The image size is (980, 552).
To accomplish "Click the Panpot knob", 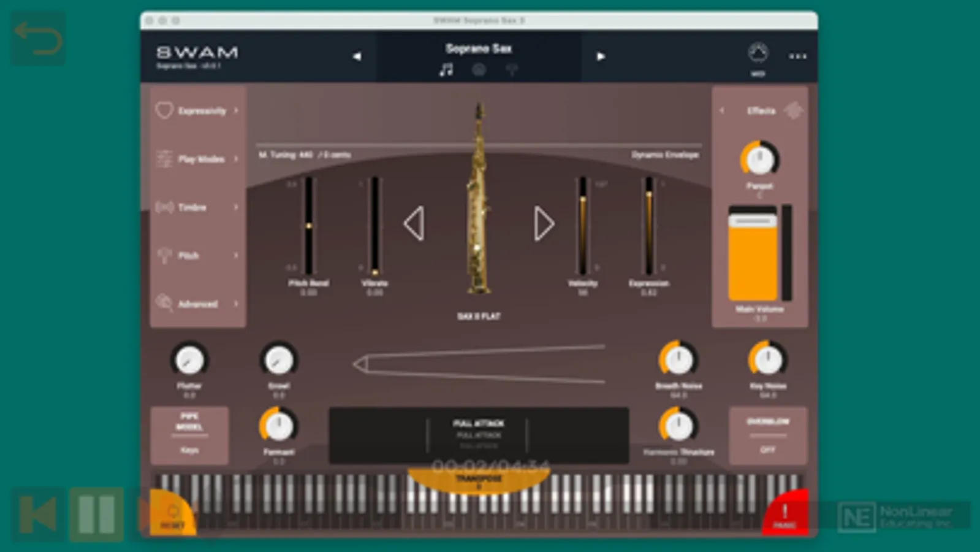I will click(760, 159).
